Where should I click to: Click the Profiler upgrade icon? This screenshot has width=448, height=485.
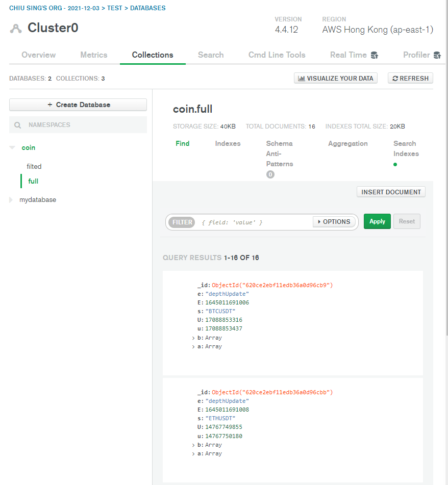pos(437,55)
